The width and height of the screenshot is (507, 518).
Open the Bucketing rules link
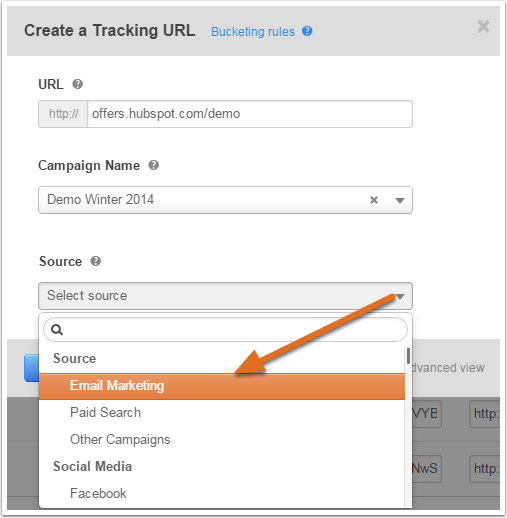click(253, 32)
